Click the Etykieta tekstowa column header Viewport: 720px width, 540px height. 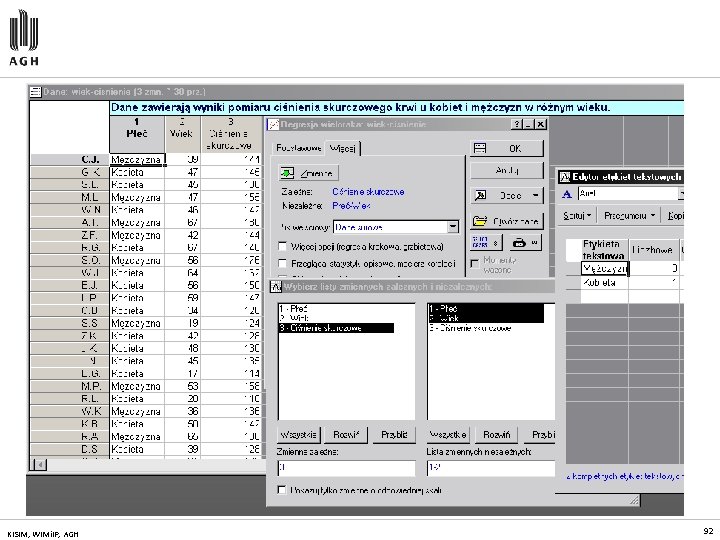(x=605, y=250)
